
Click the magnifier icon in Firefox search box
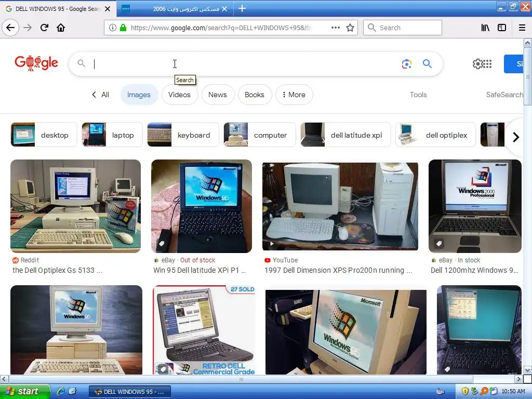tap(372, 28)
